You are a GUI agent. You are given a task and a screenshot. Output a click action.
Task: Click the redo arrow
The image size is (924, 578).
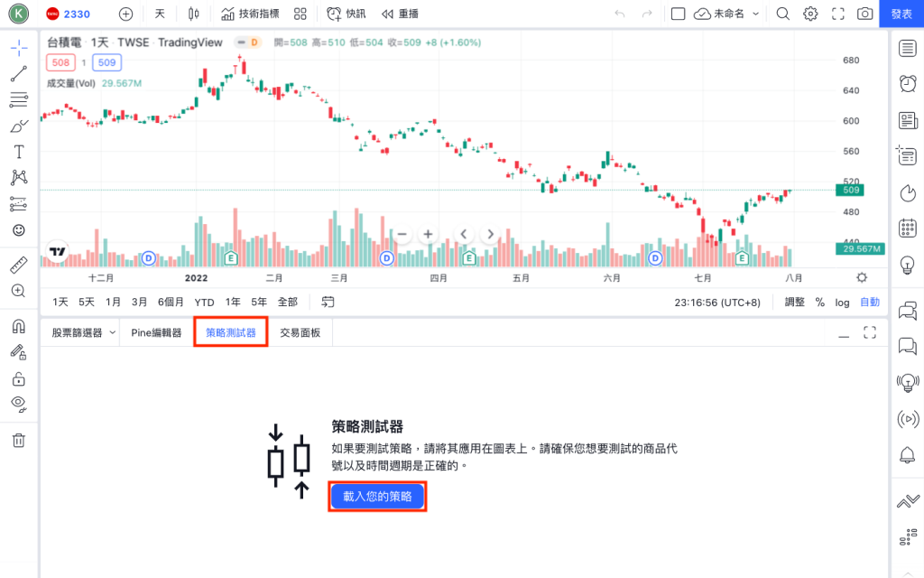click(x=647, y=14)
